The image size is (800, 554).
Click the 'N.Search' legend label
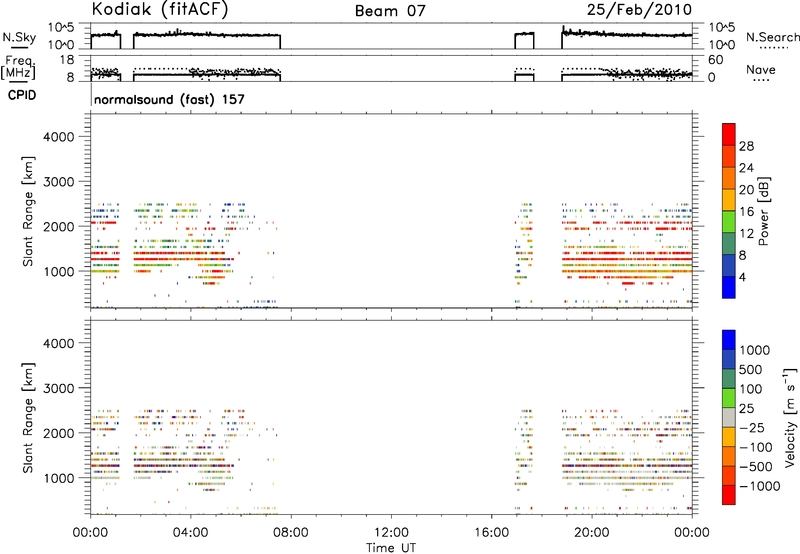coord(773,37)
